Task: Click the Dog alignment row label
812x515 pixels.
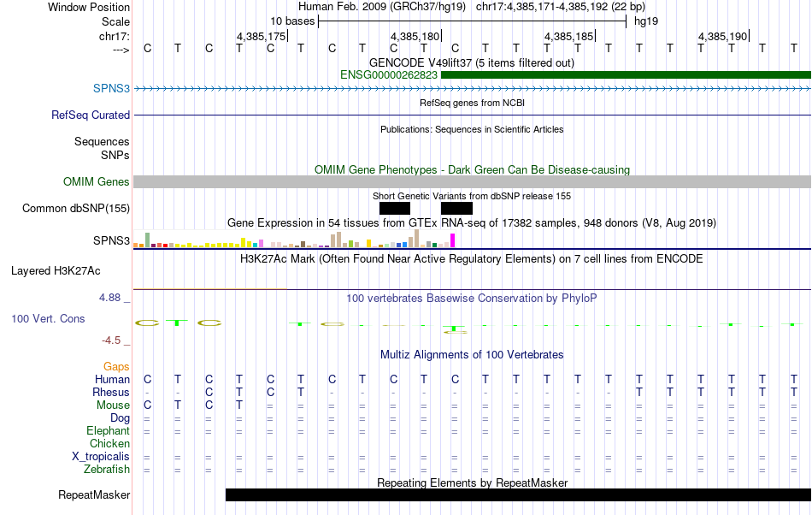Action: pyautogui.click(x=120, y=418)
